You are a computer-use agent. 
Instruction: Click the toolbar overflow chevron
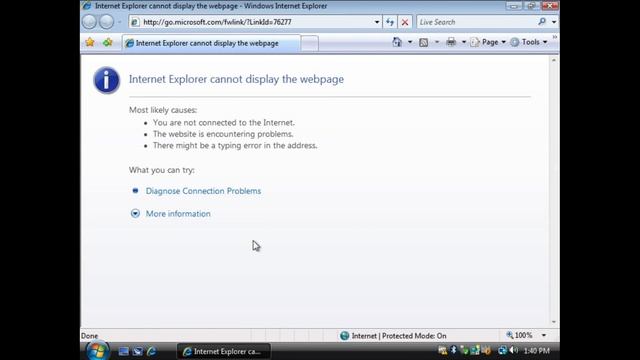pyautogui.click(x=555, y=38)
